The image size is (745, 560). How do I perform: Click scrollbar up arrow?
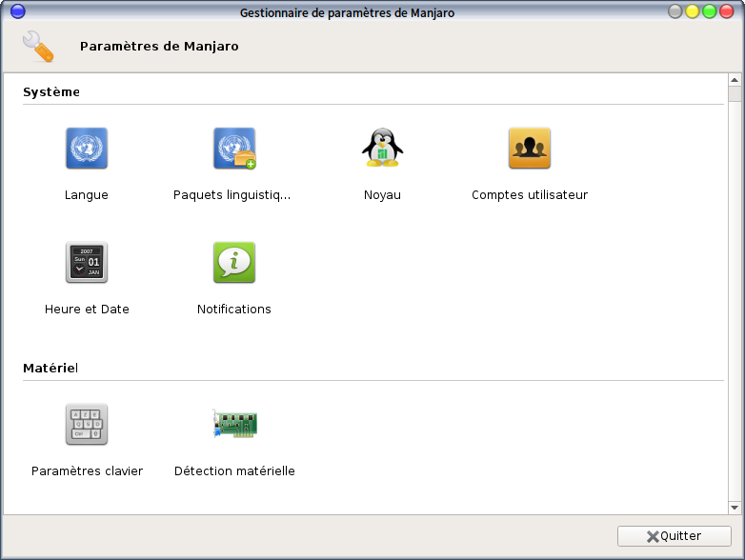tap(735, 80)
